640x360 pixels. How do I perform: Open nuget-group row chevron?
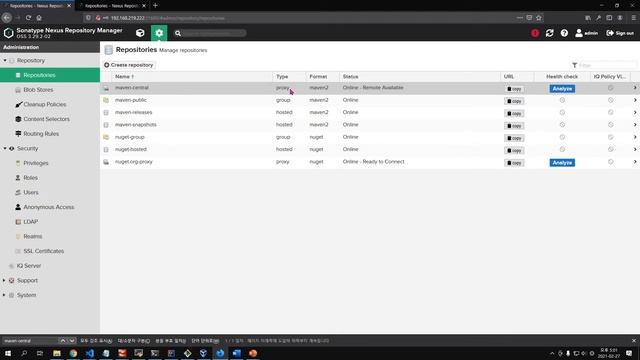[x=635, y=137]
